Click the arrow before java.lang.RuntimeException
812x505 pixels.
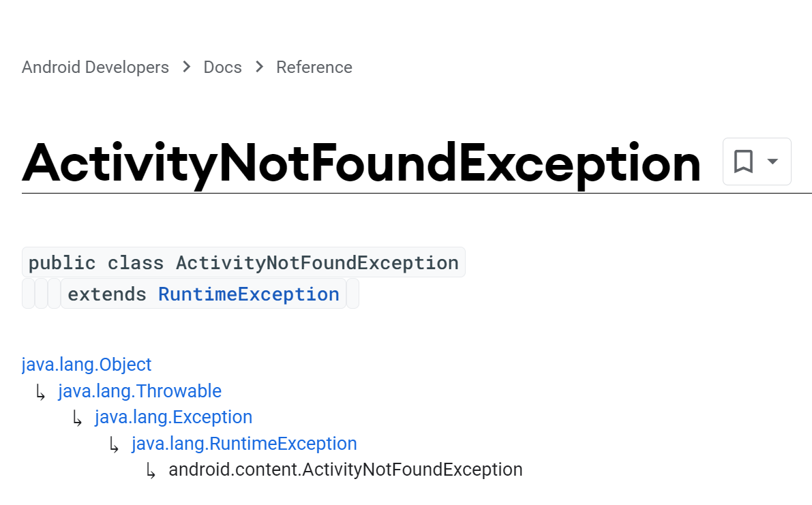[114, 444]
